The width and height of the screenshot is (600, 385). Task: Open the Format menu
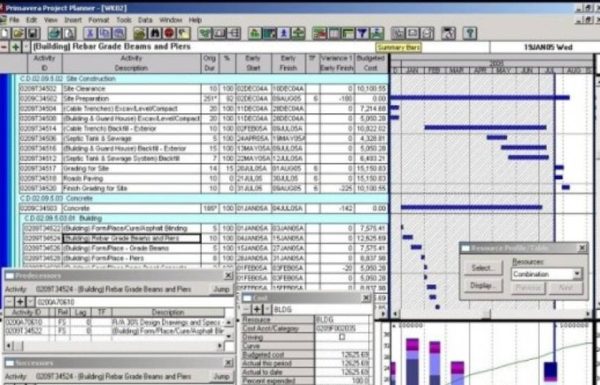[99, 20]
